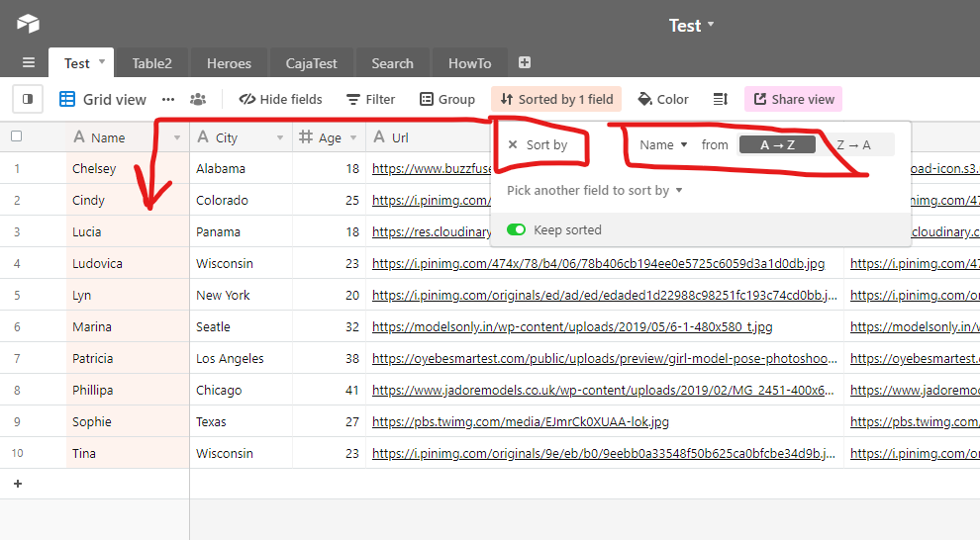Click the Airtable logo icon
Image resolution: width=980 pixels, height=540 pixels.
point(28,24)
